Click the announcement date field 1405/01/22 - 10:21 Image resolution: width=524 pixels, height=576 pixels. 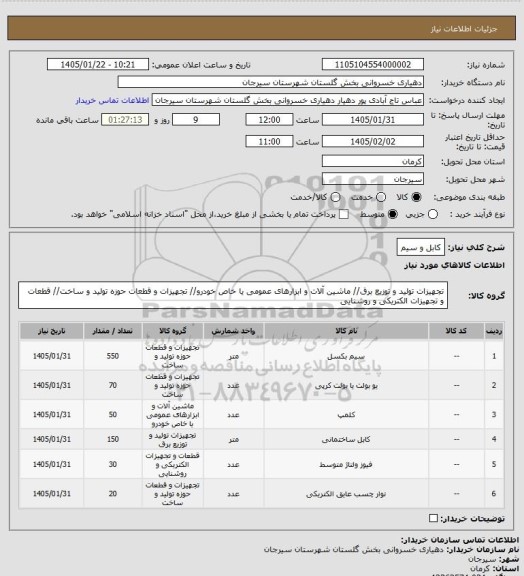pos(98,65)
